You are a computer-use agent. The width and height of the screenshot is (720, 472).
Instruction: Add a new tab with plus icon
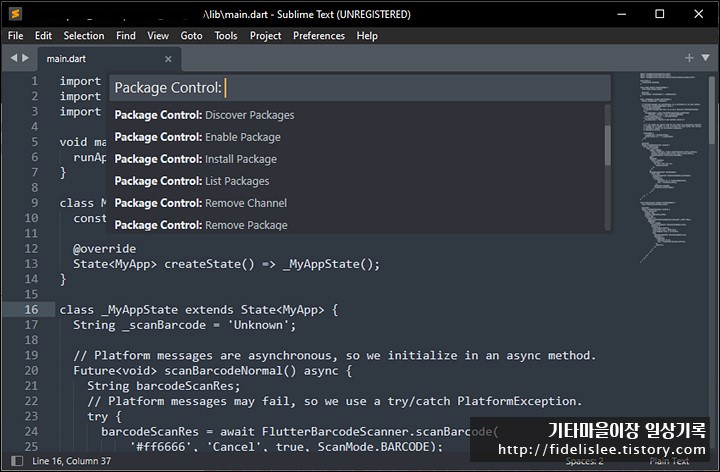tap(689, 58)
